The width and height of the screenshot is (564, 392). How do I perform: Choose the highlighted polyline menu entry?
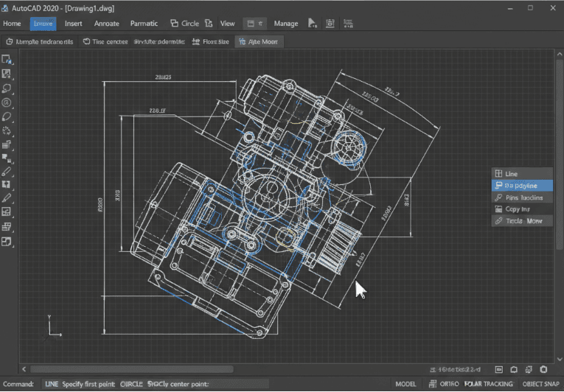click(x=522, y=186)
